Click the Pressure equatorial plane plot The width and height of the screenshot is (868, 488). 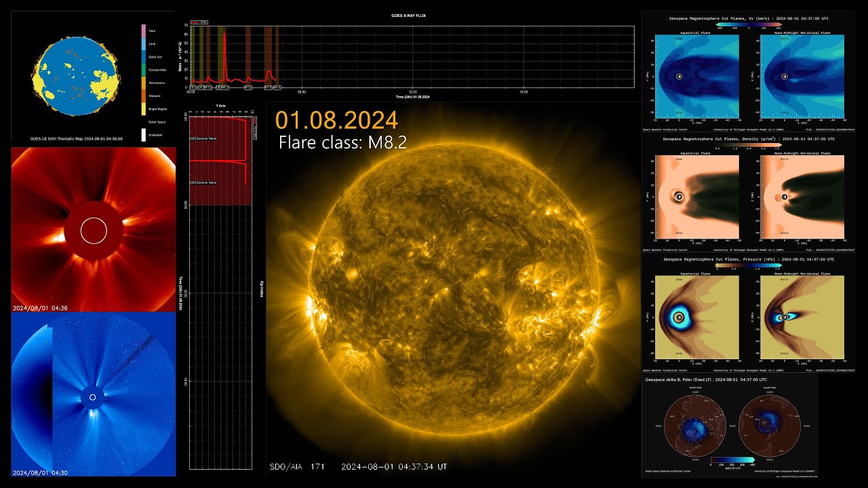pos(697,317)
